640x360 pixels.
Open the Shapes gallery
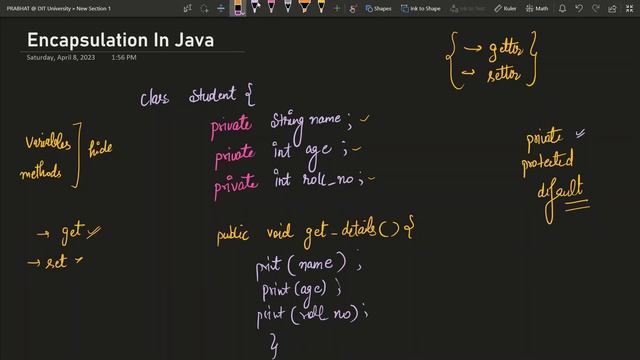pyautogui.click(x=378, y=8)
